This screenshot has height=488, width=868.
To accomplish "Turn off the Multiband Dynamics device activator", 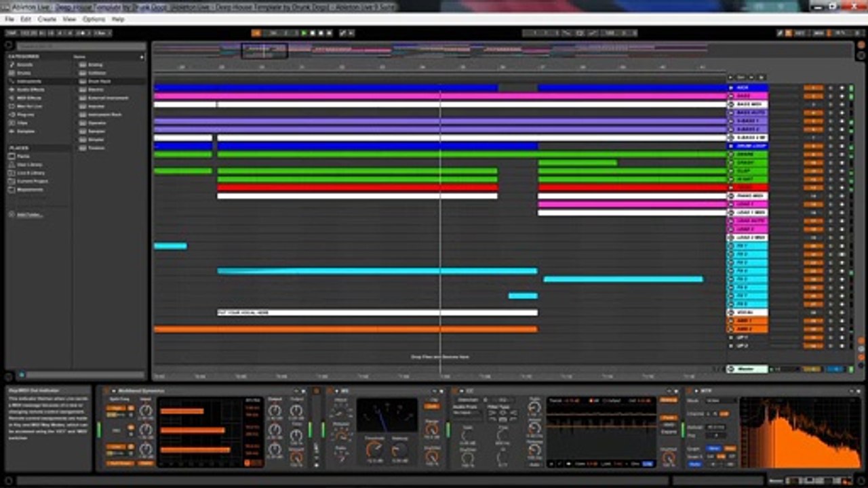I will click(x=105, y=391).
